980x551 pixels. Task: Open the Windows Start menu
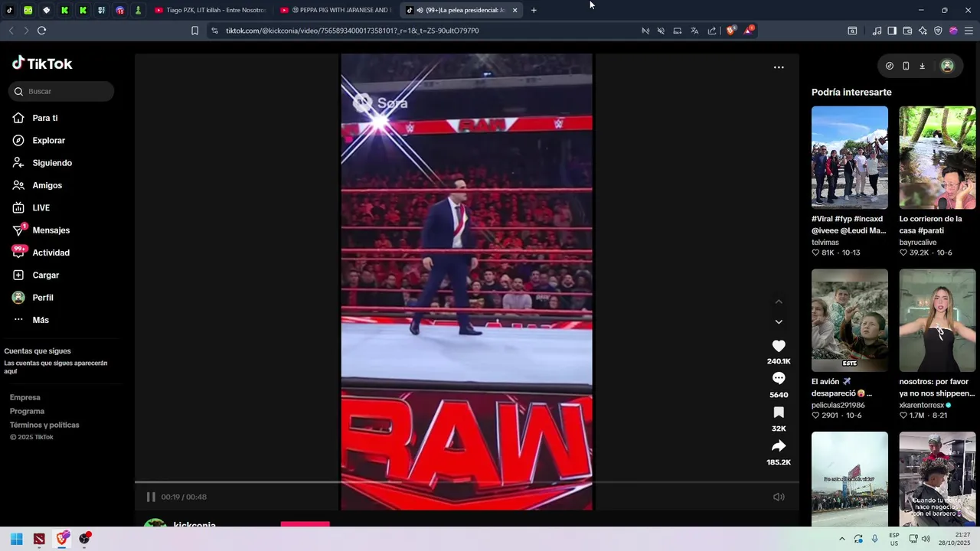pos(16,539)
